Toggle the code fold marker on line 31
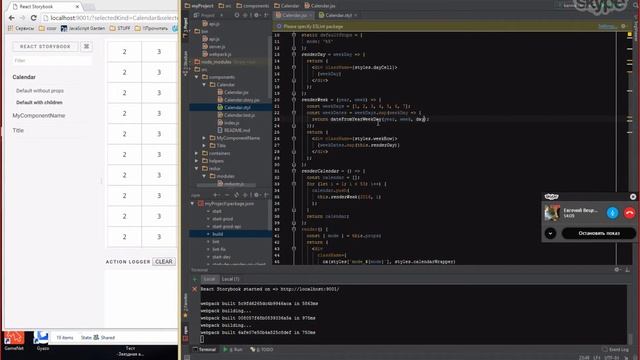Screen dimensions: 640x360 (x=293, y=171)
